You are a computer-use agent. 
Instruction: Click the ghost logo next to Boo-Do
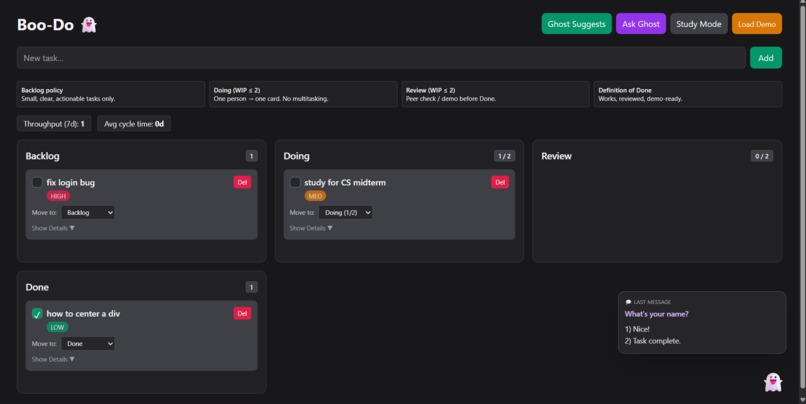pyautogui.click(x=89, y=24)
